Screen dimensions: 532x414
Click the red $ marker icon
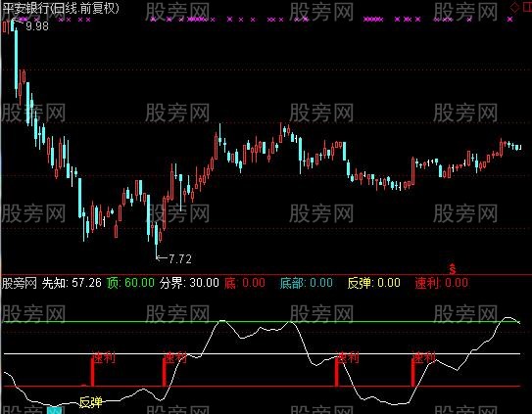[453, 268]
